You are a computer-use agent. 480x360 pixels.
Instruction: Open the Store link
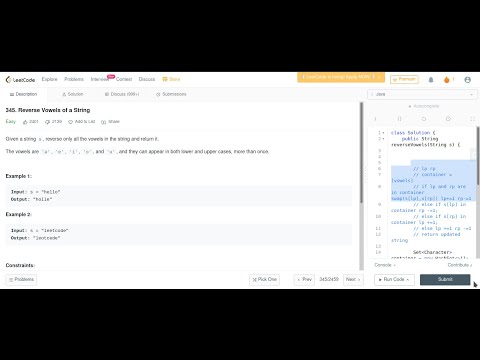pyautogui.click(x=171, y=79)
